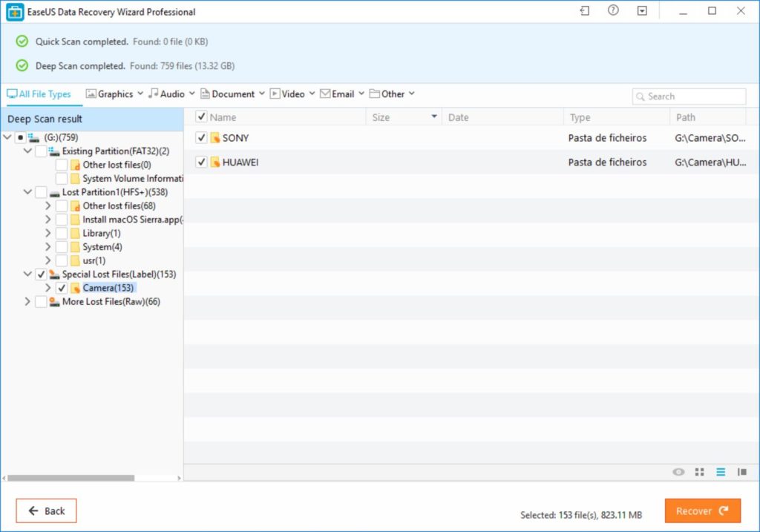This screenshot has width=760, height=532.
Task: Uncheck the HUAWEI folder checkbox
Action: 201,162
